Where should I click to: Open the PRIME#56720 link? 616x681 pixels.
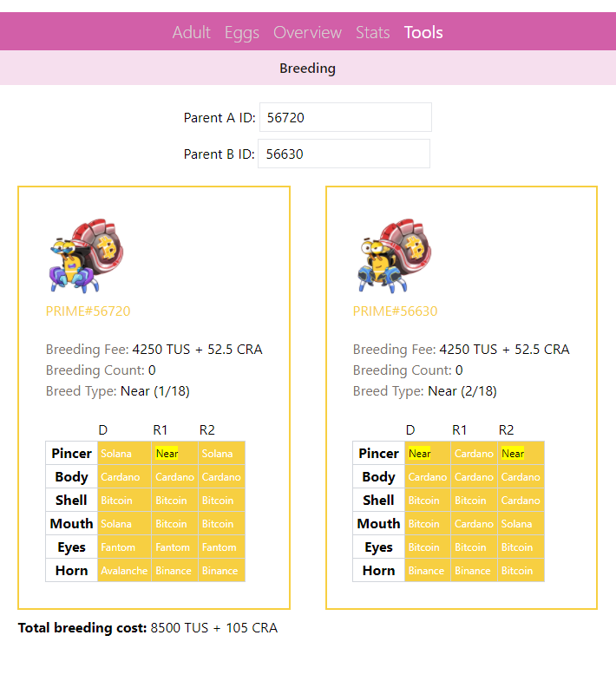(x=88, y=311)
